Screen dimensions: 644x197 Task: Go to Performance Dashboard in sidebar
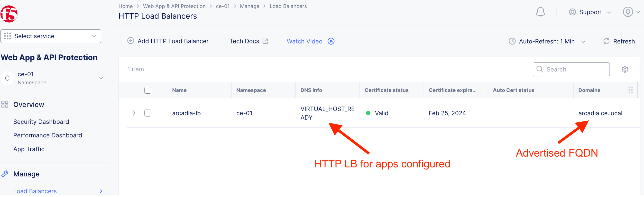[x=48, y=136]
